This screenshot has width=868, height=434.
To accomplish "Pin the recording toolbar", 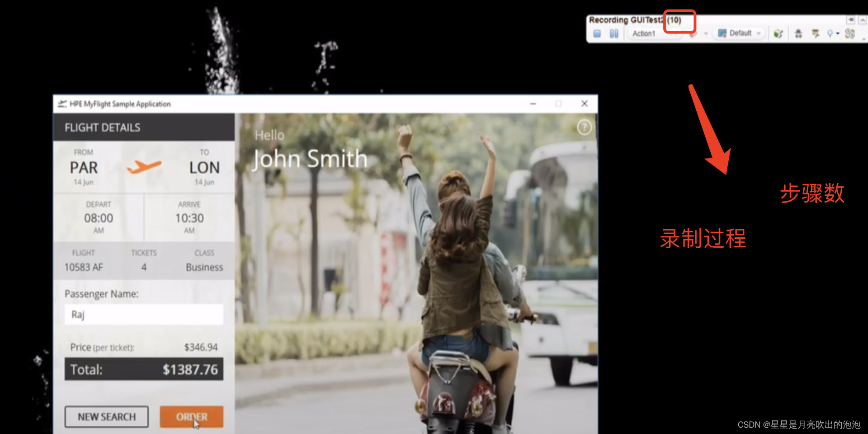I will [851, 20].
